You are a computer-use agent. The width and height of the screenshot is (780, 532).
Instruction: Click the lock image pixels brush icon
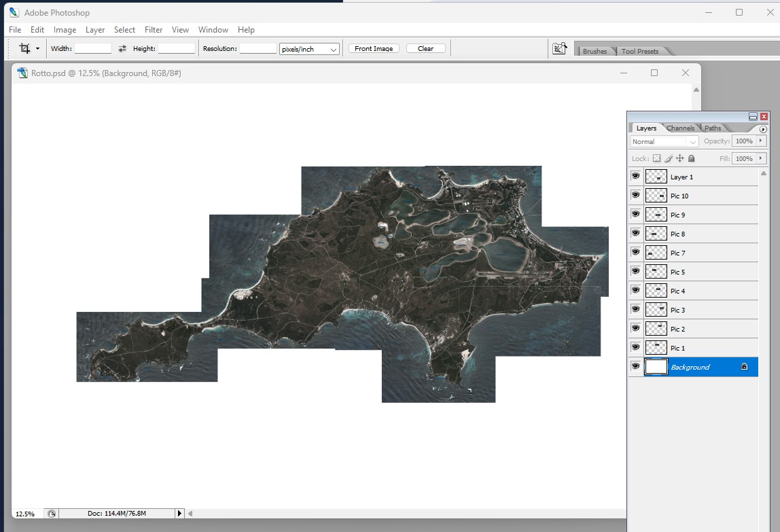click(x=668, y=158)
